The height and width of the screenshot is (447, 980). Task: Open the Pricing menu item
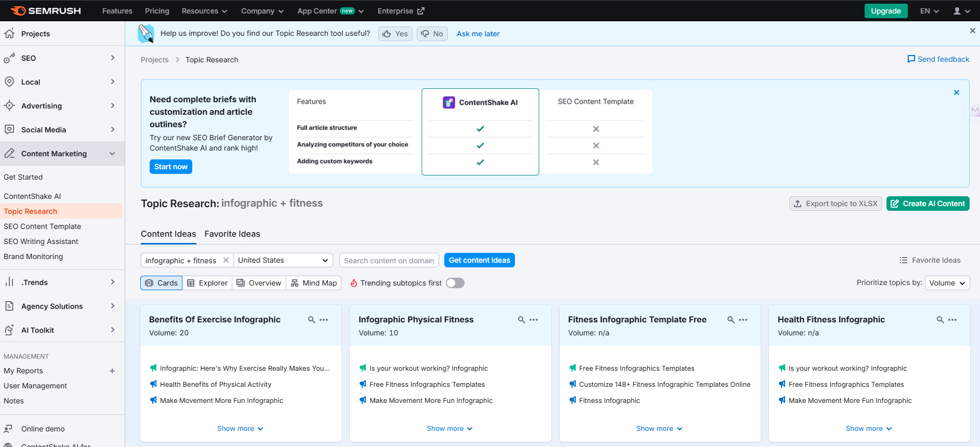pos(157,11)
